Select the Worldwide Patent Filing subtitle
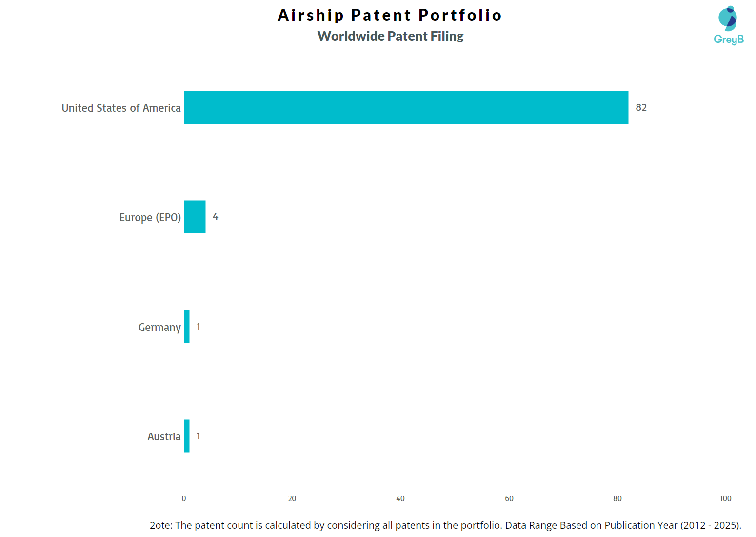756x537 pixels. point(390,36)
